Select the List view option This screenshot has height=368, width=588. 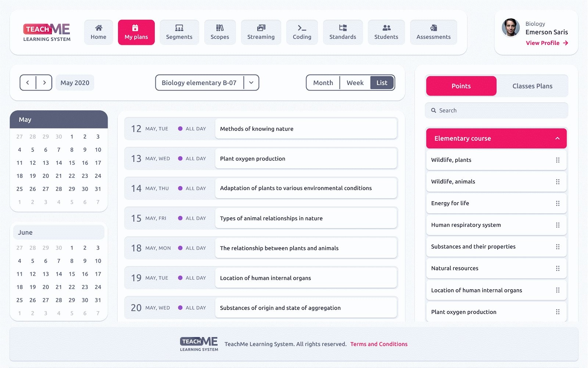tap(382, 83)
